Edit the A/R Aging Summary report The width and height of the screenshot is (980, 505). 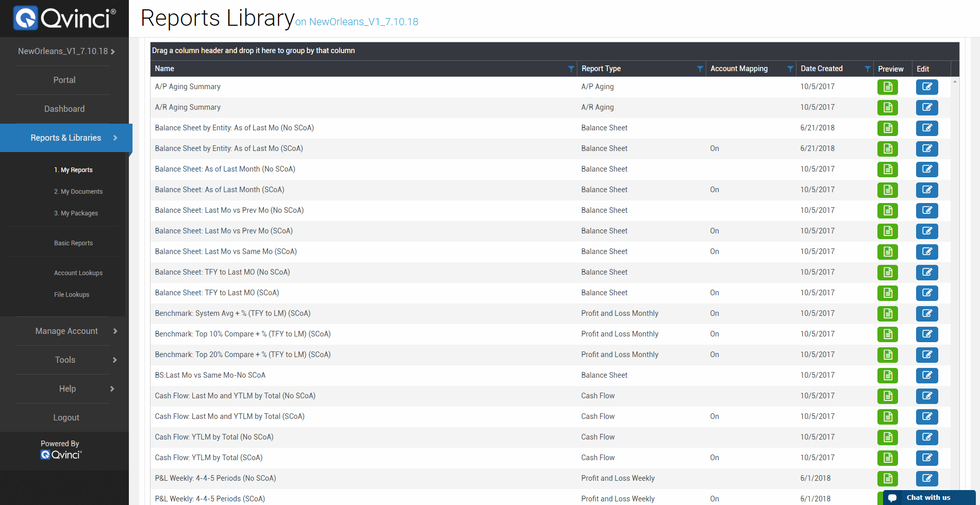(926, 108)
